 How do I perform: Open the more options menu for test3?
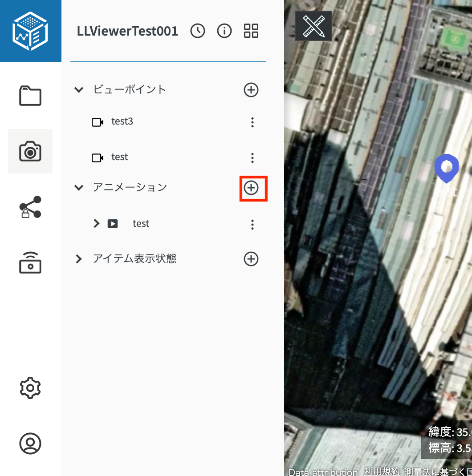pyautogui.click(x=252, y=122)
